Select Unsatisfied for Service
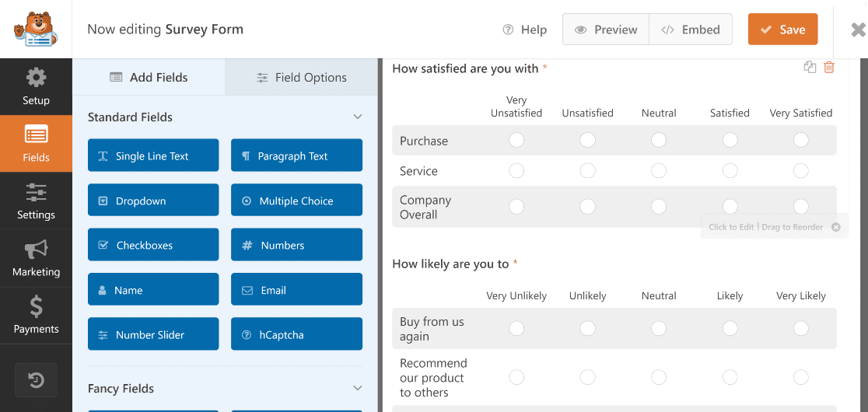The image size is (868, 412). tap(587, 170)
